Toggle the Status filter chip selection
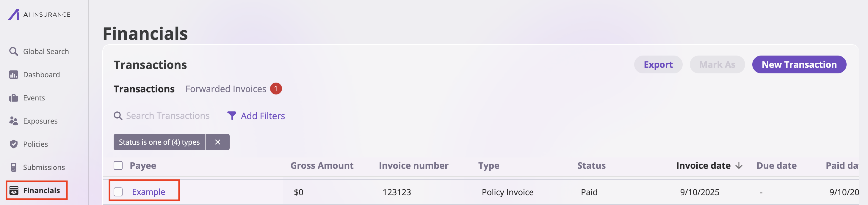The height and width of the screenshot is (205, 868). [159, 142]
